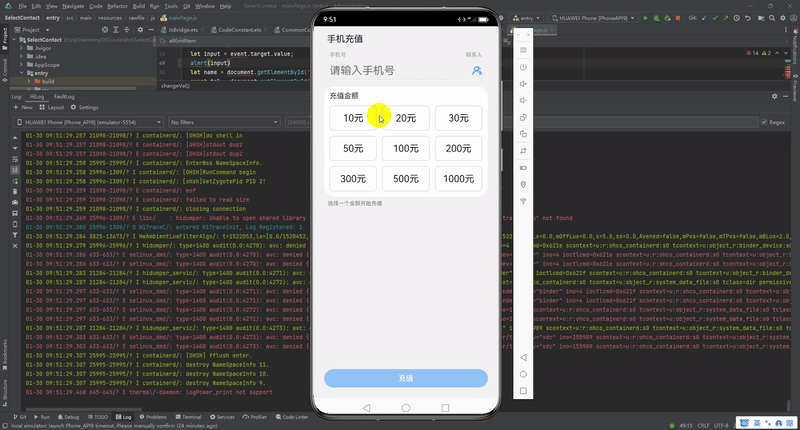The image size is (800, 430).
Task: Click the emulator recents square in side panel
Action: pos(523,391)
